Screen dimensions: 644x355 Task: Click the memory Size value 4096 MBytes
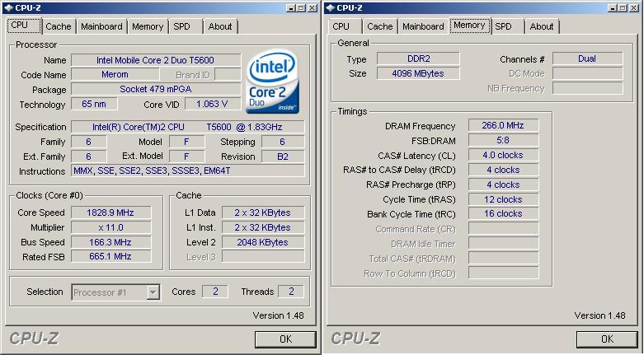point(418,73)
